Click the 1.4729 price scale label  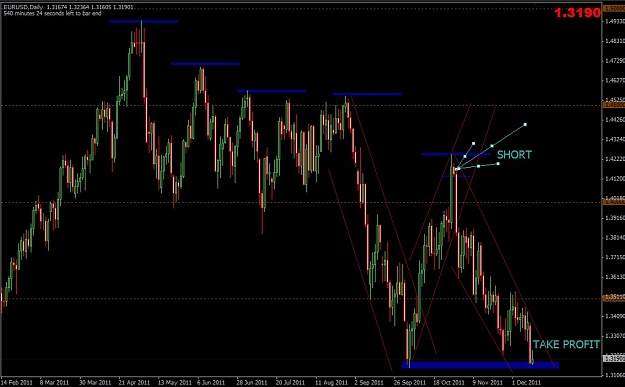click(x=615, y=61)
